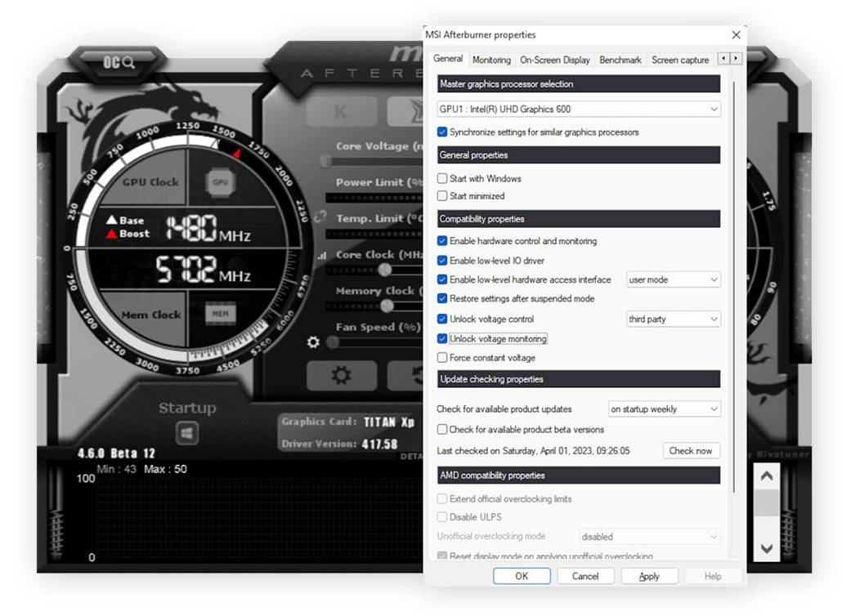Image resolution: width=851 pixels, height=616 pixels.
Task: Click the OK button
Action: 522,576
